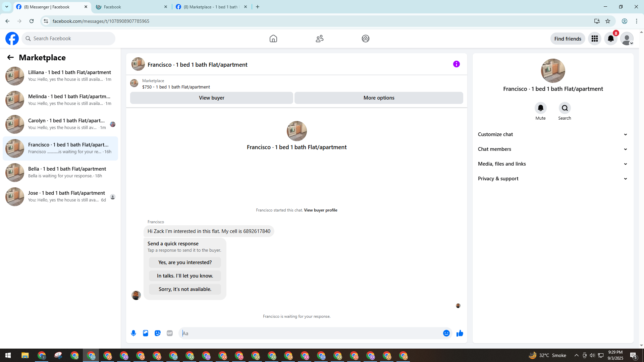This screenshot has height=362, width=644.
Task: Select Francisco's conversation in the list
Action: coord(60,148)
